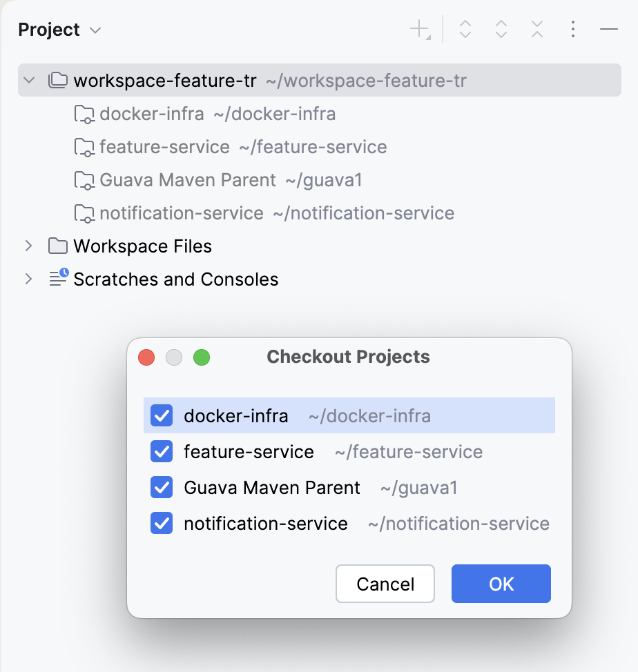Click the Workspace Files folder icon
Image resolution: width=638 pixels, height=672 pixels.
pos(57,246)
